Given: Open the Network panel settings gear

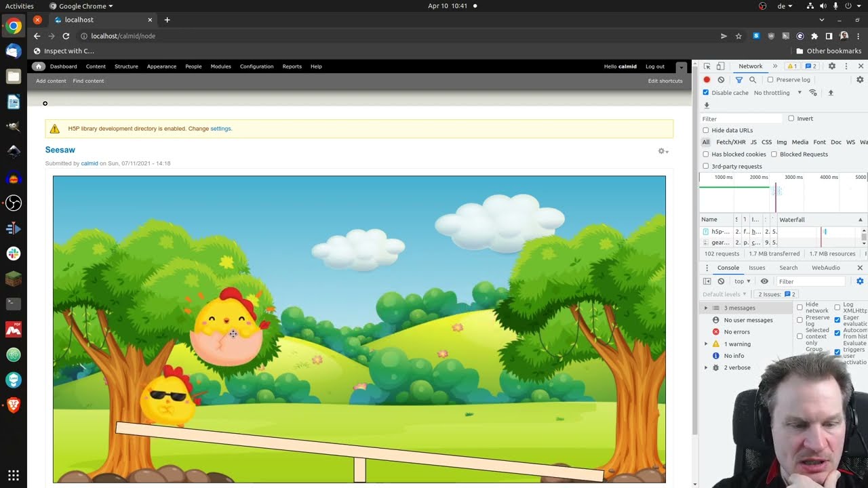Looking at the screenshot, I should 860,80.
